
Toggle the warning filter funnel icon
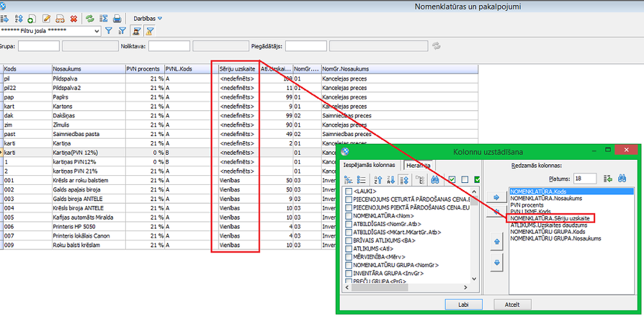(x=150, y=31)
